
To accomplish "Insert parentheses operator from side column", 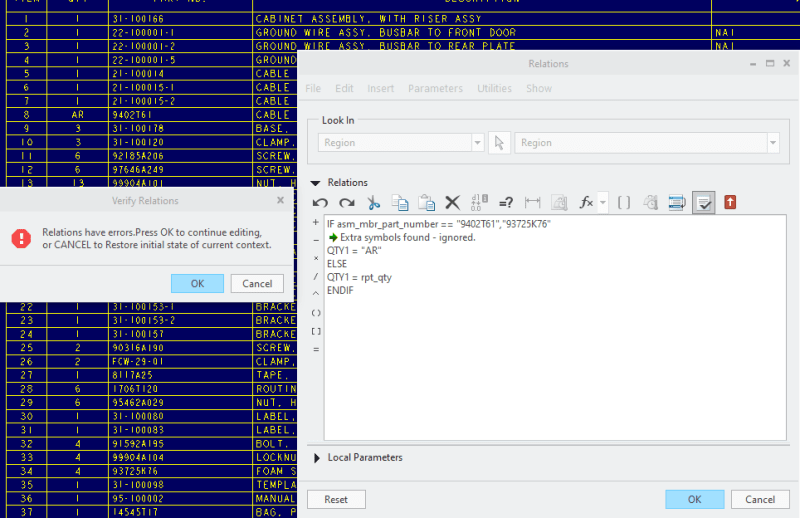I will (x=316, y=313).
